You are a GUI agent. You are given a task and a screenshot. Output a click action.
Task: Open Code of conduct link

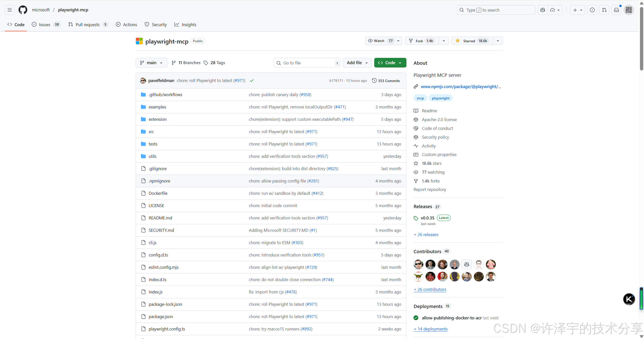click(x=437, y=128)
